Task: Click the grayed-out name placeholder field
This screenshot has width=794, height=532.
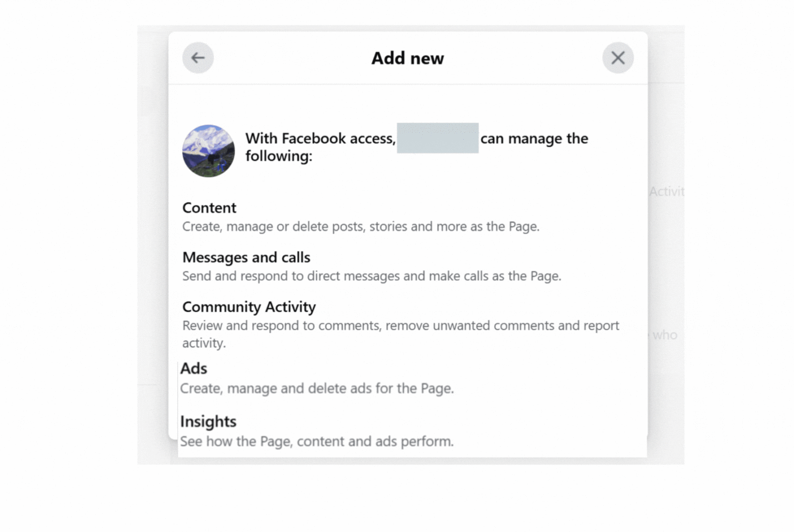Action: coord(437,139)
